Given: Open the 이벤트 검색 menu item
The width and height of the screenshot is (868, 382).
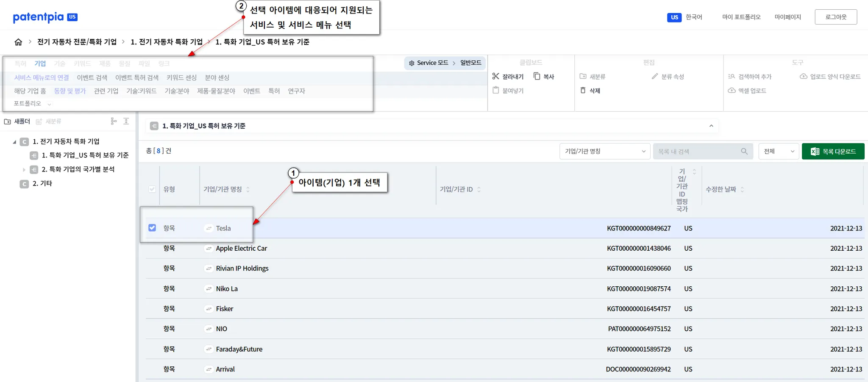Looking at the screenshot, I should (x=92, y=78).
